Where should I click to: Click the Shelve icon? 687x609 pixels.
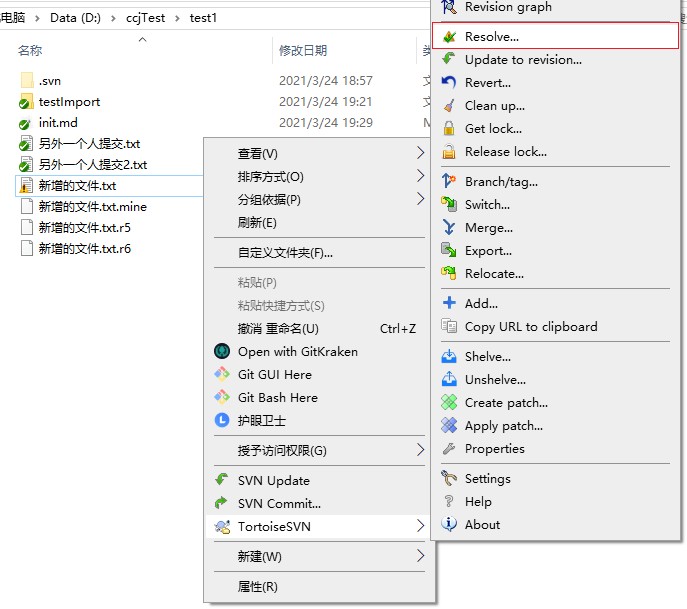tap(449, 357)
